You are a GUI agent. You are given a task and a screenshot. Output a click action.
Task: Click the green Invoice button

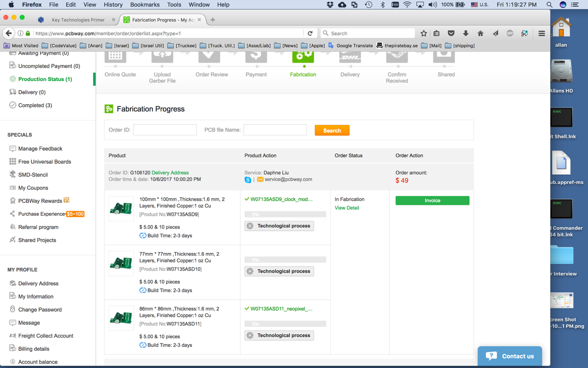432,201
